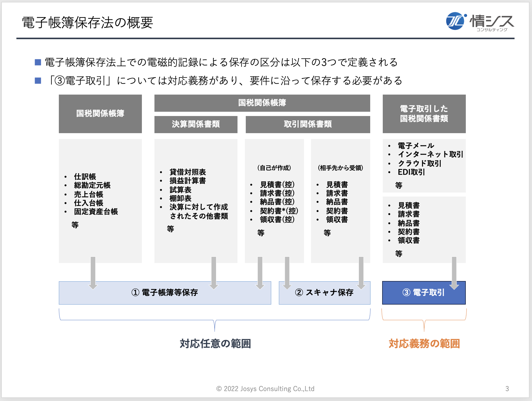The width and height of the screenshot is (532, 401).
Task: Click the 取引関係書類 header box
Action: [x=308, y=124]
